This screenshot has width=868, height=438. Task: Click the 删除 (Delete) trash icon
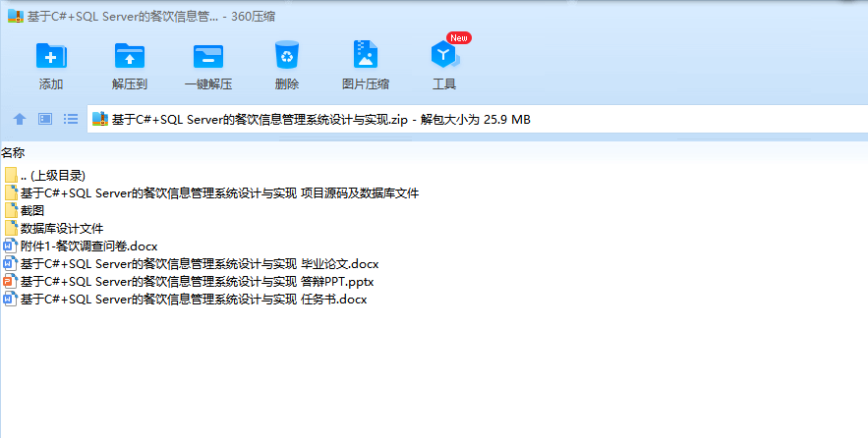click(287, 55)
